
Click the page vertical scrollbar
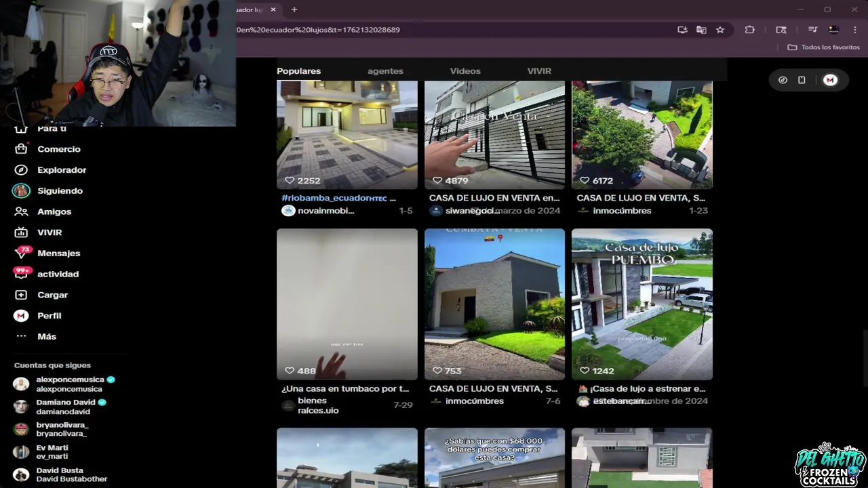point(864,359)
